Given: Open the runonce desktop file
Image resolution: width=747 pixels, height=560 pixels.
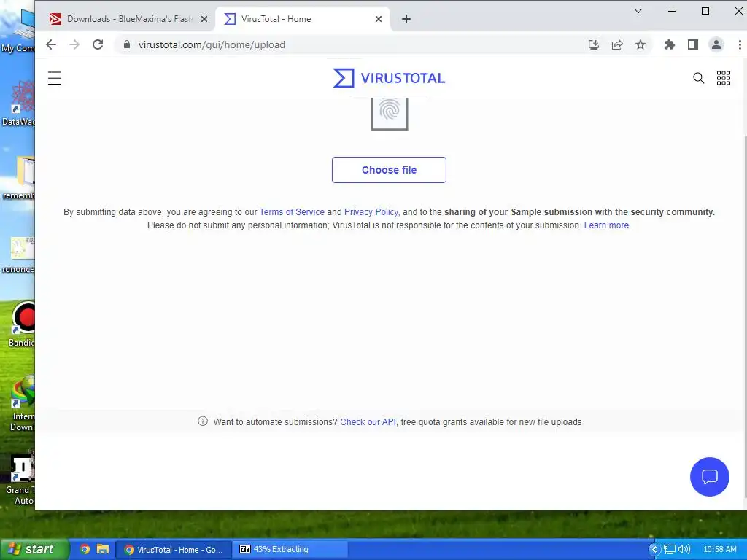Looking at the screenshot, I should (x=18, y=255).
